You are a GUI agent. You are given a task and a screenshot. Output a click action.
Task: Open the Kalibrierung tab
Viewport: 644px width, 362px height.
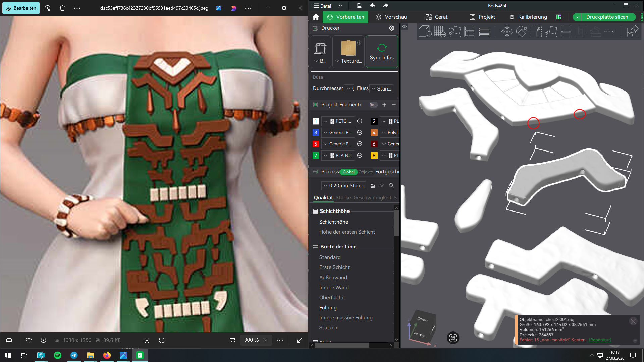528,17
